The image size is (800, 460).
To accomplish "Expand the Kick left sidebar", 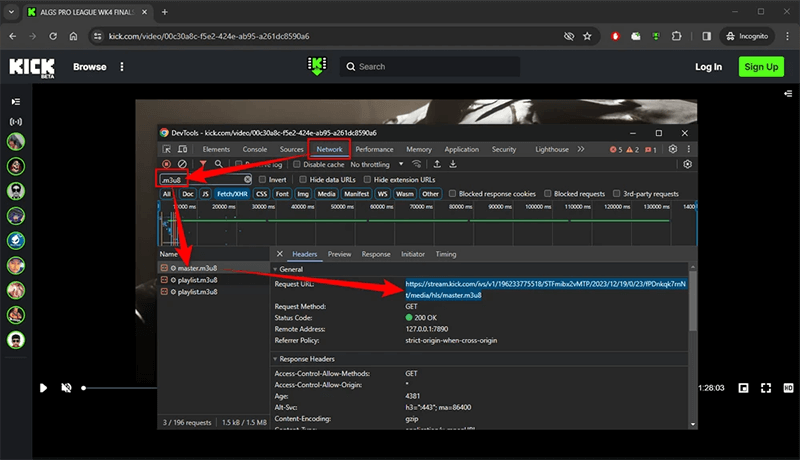I will 16,102.
